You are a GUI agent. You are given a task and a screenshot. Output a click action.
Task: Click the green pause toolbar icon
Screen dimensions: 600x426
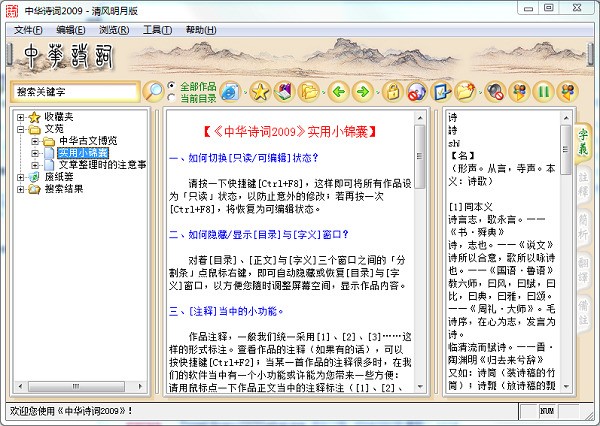(x=544, y=92)
